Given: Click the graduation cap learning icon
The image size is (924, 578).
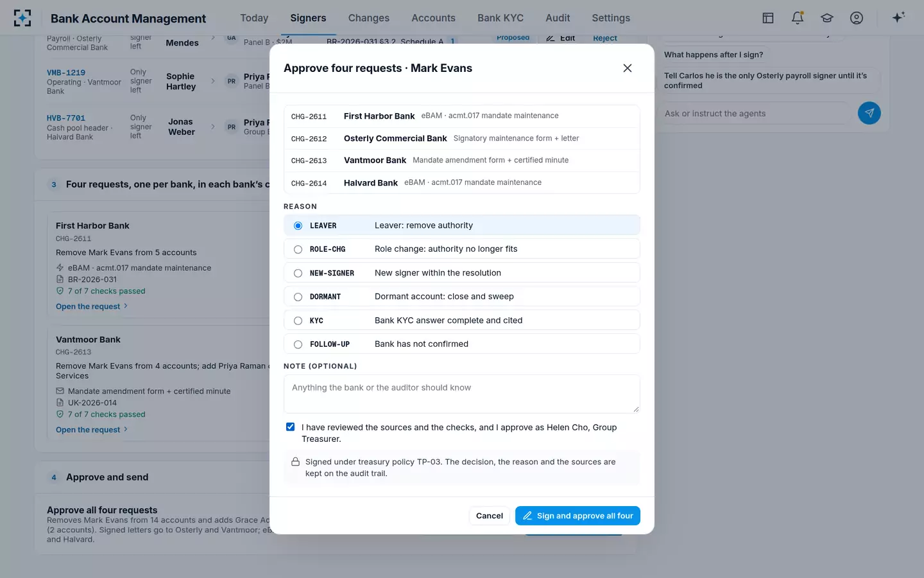Looking at the screenshot, I should pos(827,18).
